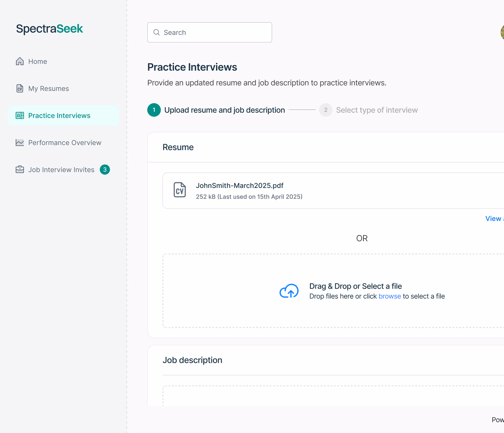Screen dimensions: 504x433
Task: Click the Practice Interviews page heading
Action: click(x=192, y=67)
